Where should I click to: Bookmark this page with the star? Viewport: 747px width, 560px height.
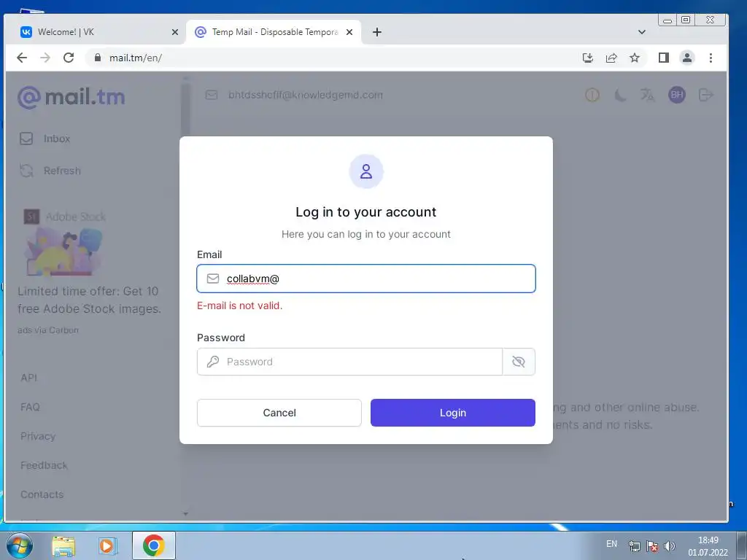635,58
